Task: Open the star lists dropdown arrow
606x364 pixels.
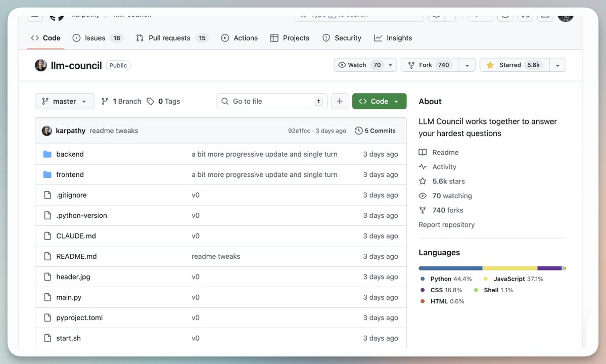Action: (557, 65)
